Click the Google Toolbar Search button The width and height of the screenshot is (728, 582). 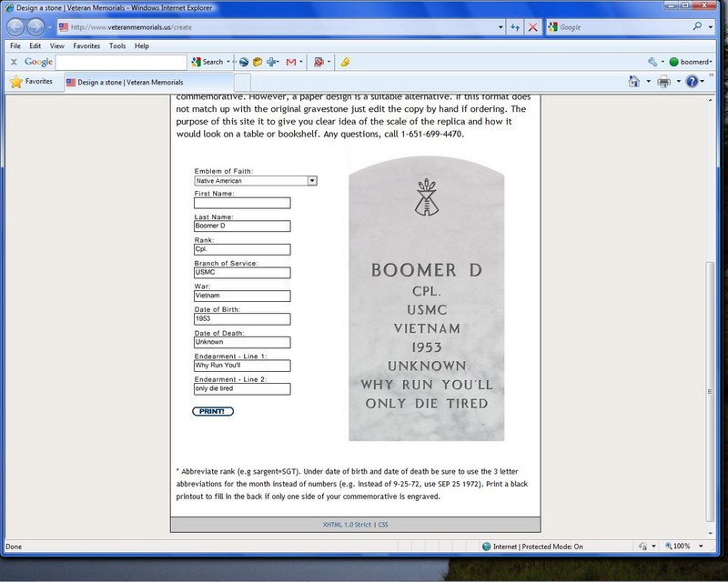[207, 62]
